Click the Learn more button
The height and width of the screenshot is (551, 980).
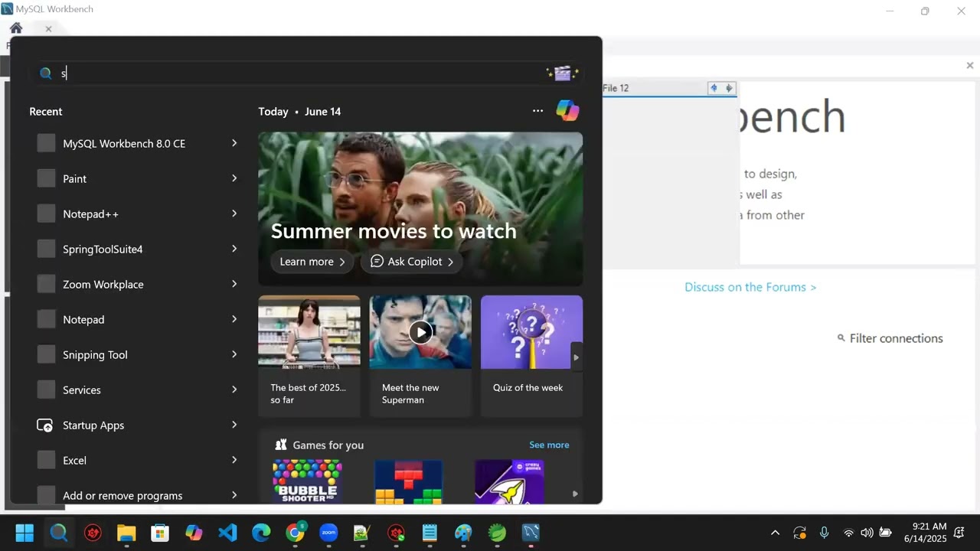[x=312, y=262]
